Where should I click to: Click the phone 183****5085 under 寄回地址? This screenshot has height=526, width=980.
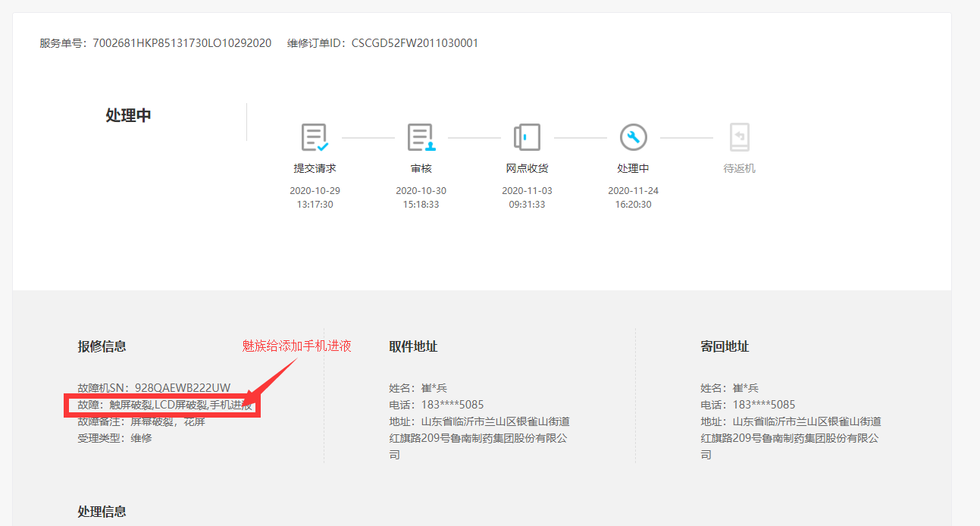pos(764,405)
